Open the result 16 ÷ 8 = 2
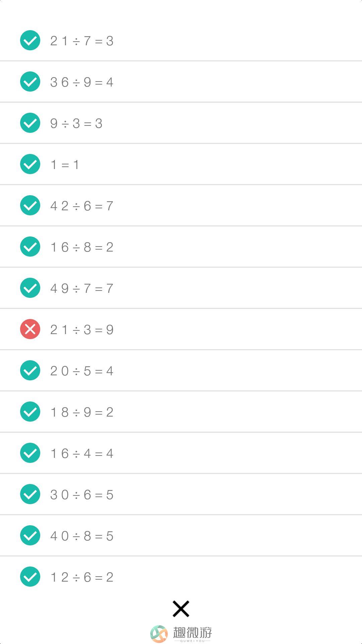362x644 pixels. pyautogui.click(x=181, y=247)
